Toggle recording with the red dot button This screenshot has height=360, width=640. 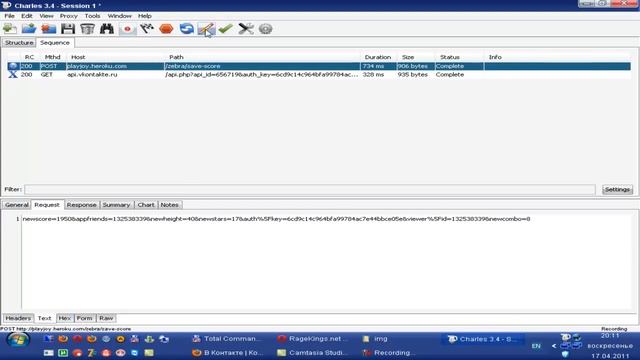coord(127,29)
